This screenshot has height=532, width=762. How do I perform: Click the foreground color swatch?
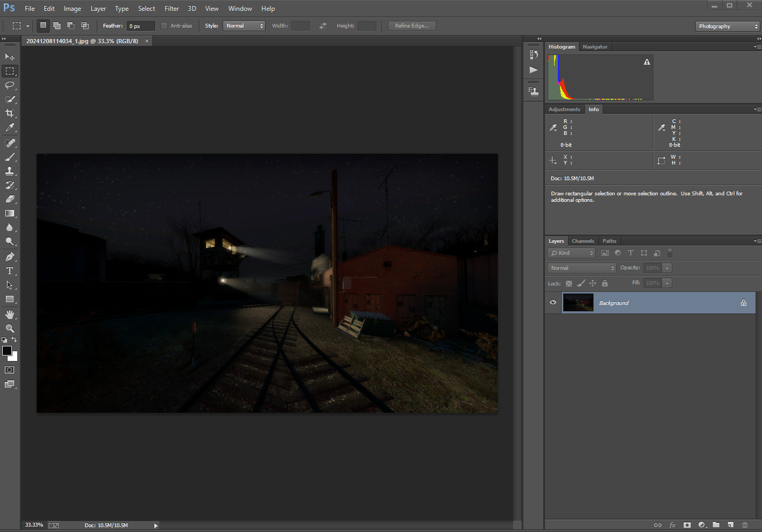(7, 351)
